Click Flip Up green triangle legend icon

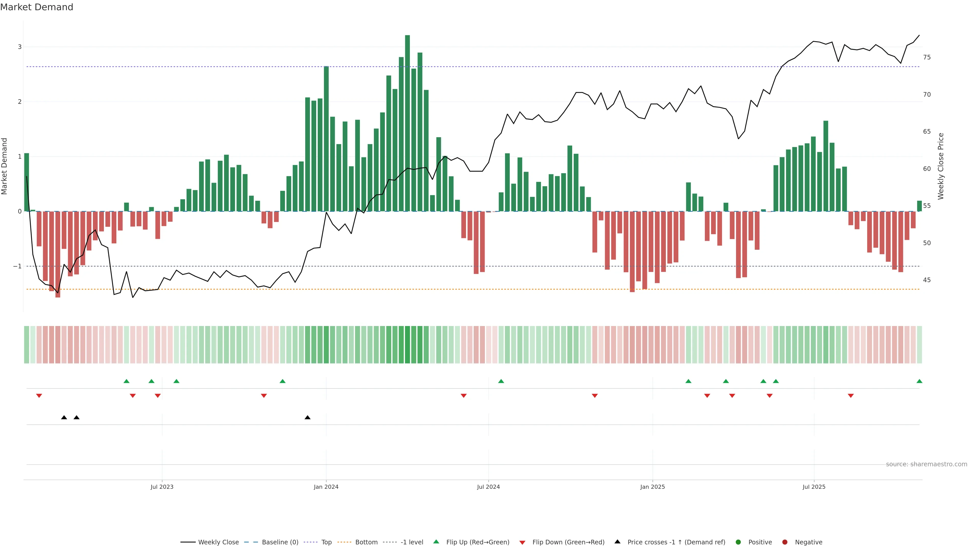pos(436,542)
